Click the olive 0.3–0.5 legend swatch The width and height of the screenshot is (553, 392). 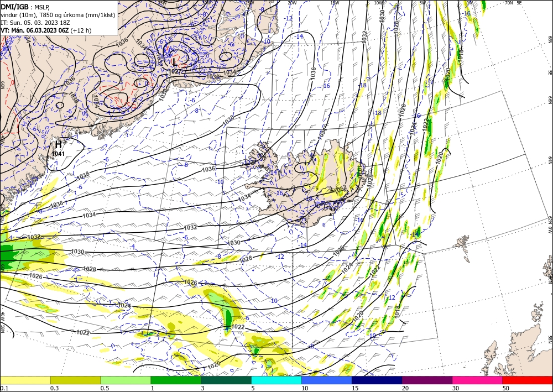click(75, 380)
